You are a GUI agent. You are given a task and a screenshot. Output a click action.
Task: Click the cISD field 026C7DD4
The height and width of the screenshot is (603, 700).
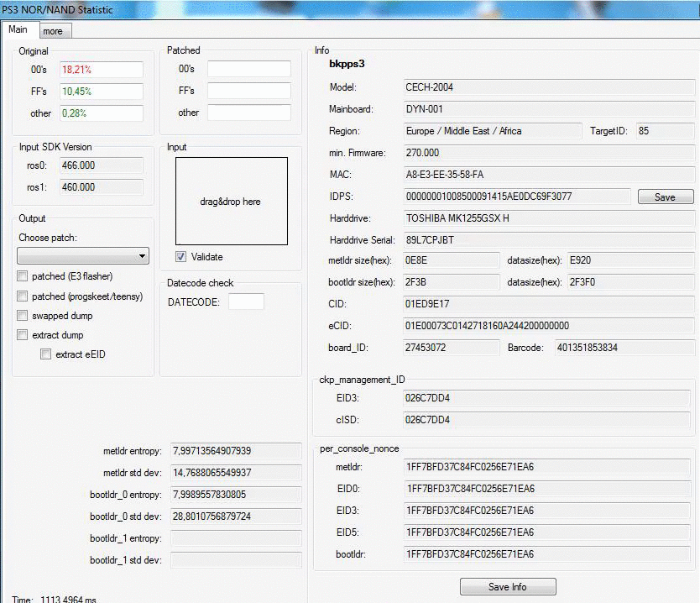click(x=547, y=420)
